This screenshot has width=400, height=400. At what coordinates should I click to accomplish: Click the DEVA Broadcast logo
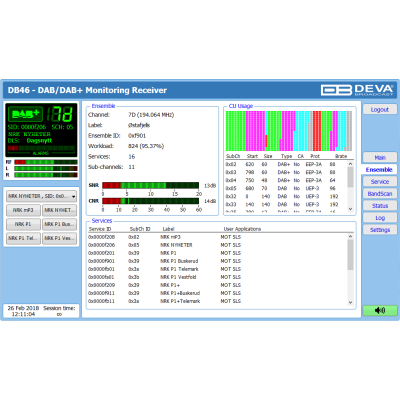click(x=357, y=90)
